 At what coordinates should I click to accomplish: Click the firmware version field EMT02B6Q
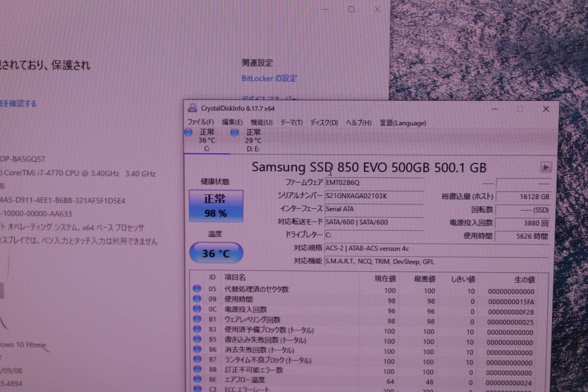375,184
